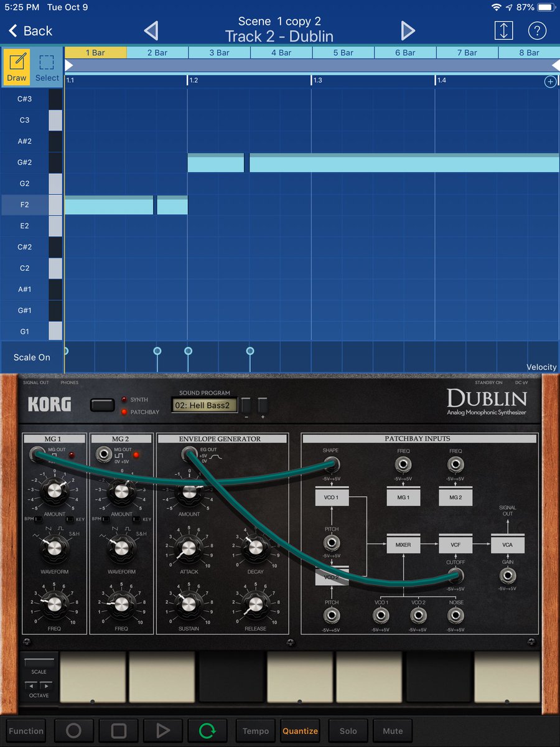This screenshot has width=560, height=747.
Task: Select the 1 Bar tab
Action: coord(95,52)
